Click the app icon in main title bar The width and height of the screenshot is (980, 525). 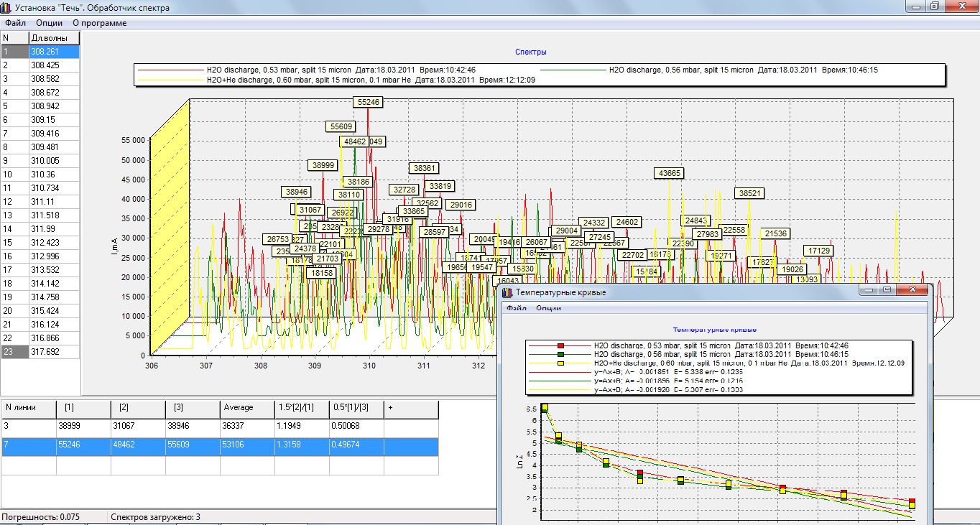click(x=6, y=7)
